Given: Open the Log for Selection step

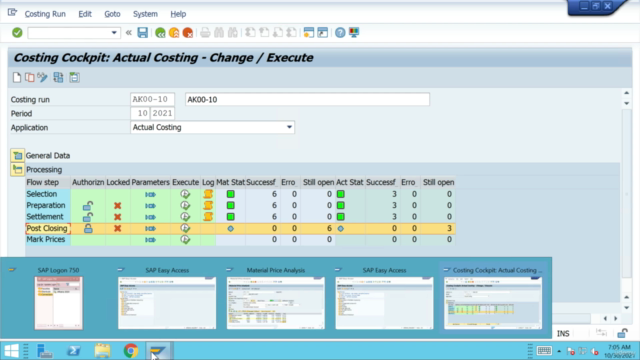Looking at the screenshot, I should click(208, 194).
